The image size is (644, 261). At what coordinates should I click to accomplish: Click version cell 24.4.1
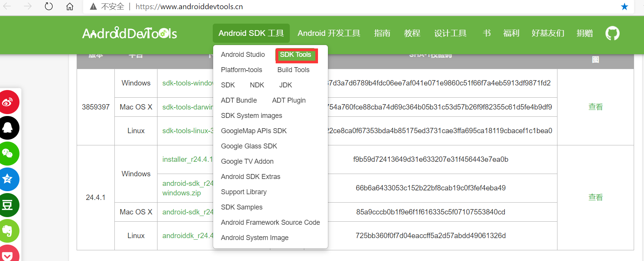pyautogui.click(x=96, y=198)
